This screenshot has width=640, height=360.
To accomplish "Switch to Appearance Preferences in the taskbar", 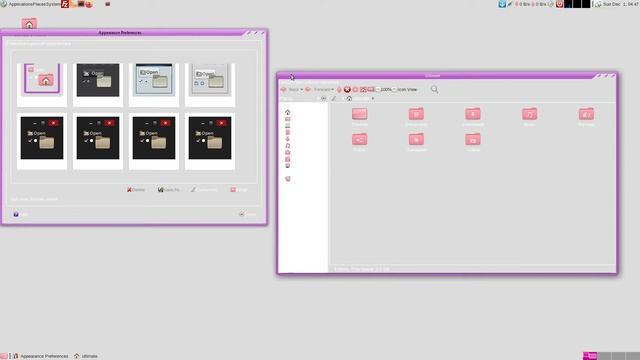I will (41, 356).
